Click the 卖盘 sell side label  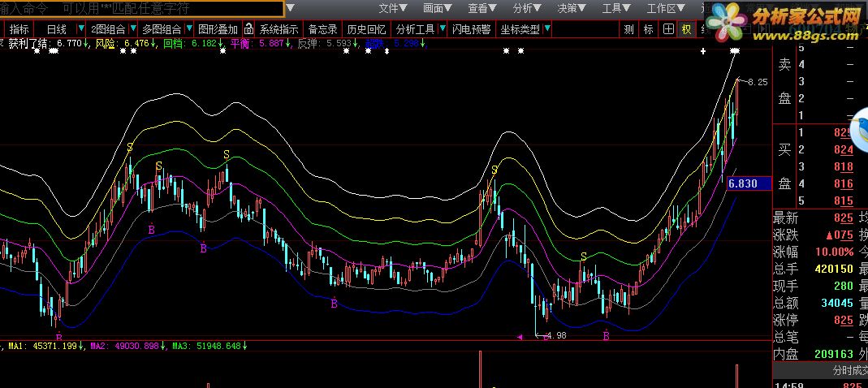point(785,81)
